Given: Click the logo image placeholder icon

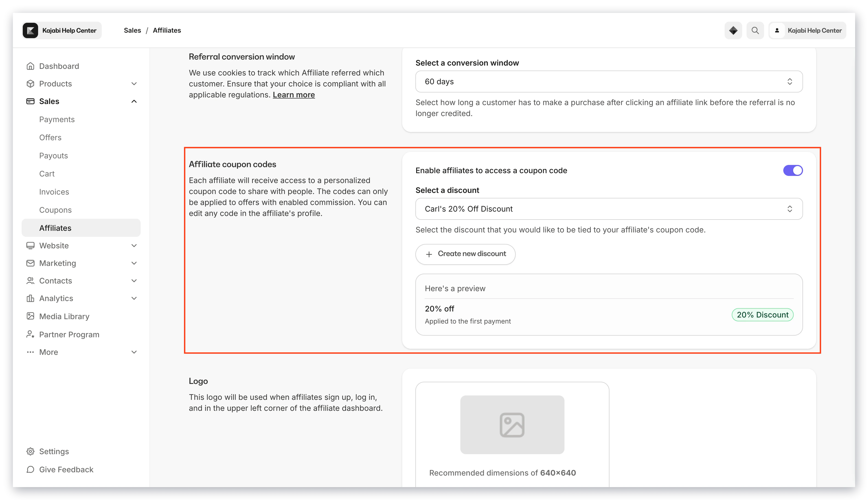Looking at the screenshot, I should click(x=512, y=425).
